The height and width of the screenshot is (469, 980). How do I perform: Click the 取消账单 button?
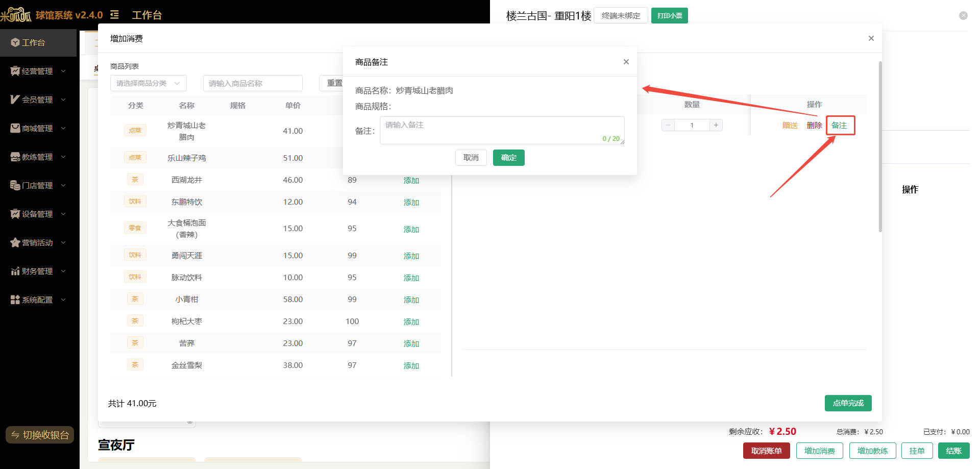click(x=767, y=451)
